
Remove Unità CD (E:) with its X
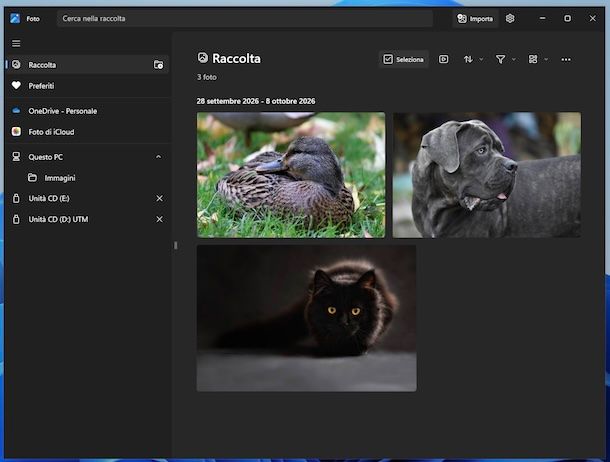159,198
